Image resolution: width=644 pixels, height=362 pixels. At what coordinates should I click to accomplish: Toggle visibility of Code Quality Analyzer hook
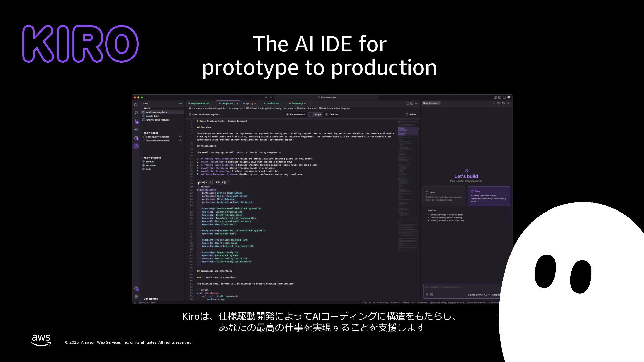click(180, 137)
